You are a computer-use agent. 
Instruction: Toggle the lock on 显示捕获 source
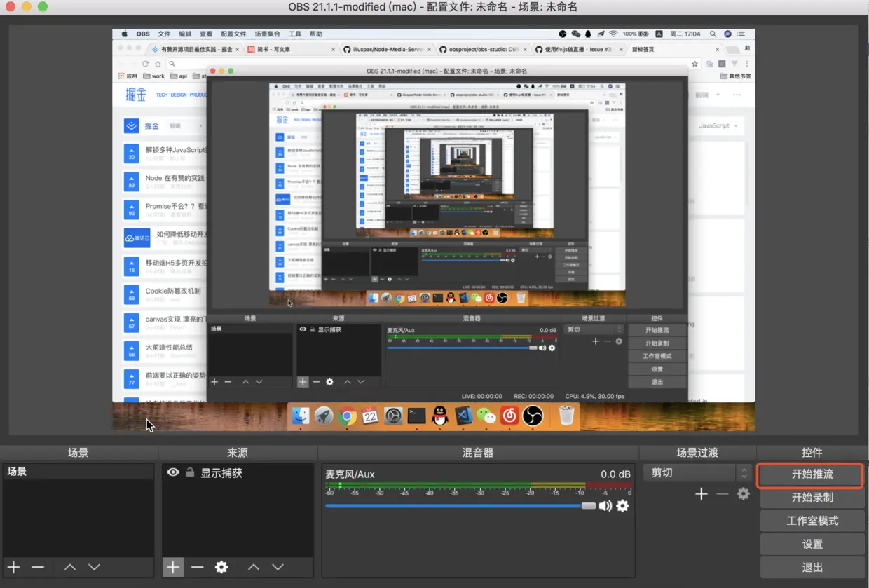[x=190, y=472]
